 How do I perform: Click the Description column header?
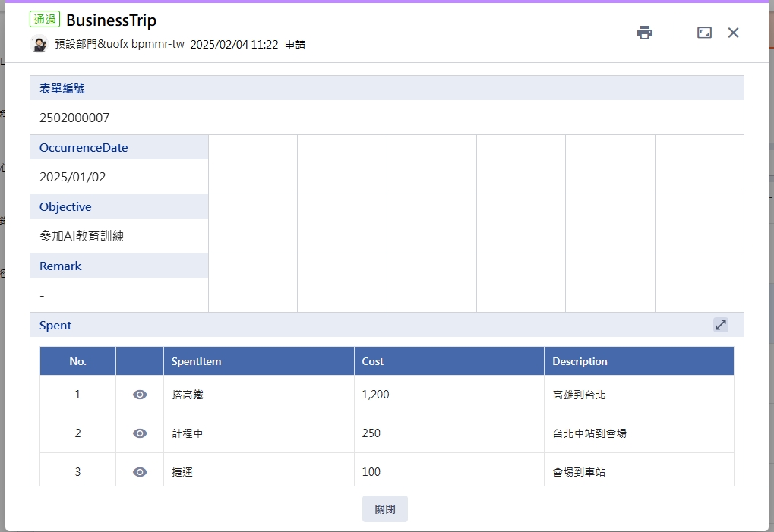pos(580,361)
